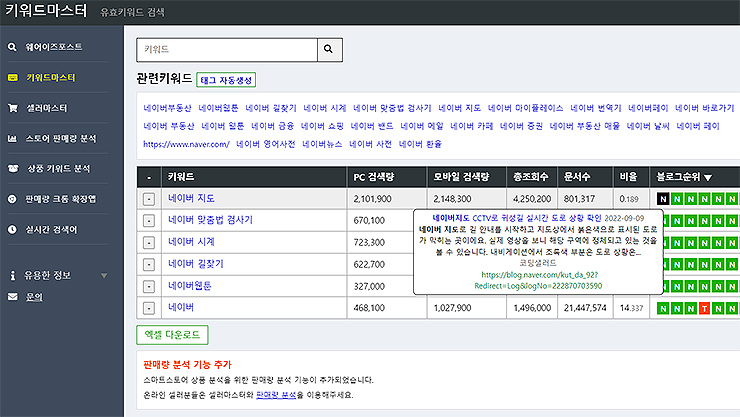This screenshot has height=417, width=740.
Task: Click the black N rank badge in 네이버 지도 row
Action: point(663,199)
